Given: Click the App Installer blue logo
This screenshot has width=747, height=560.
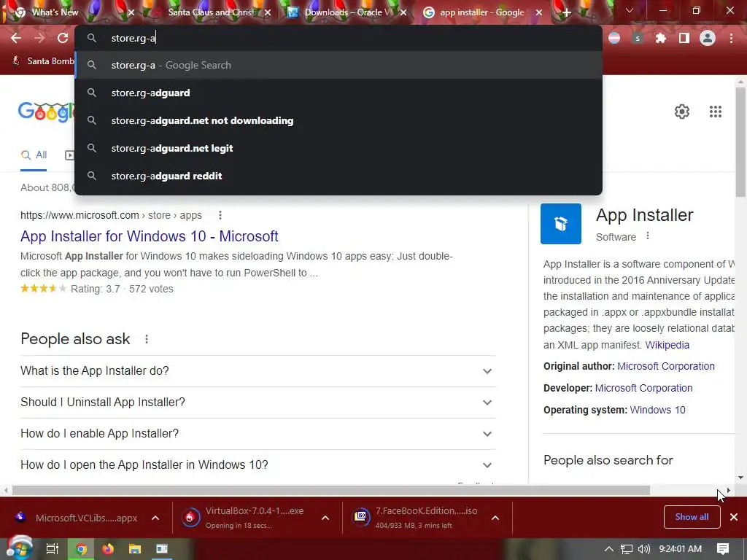Looking at the screenshot, I should tap(561, 224).
